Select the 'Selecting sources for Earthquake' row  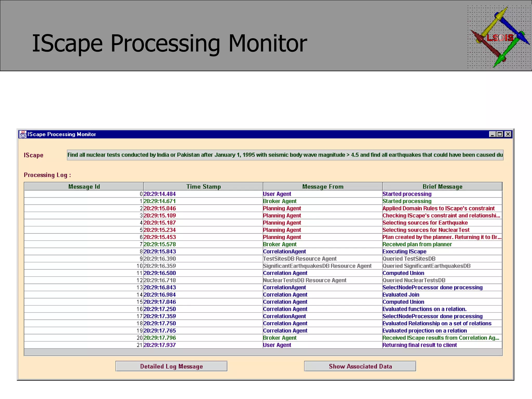point(425,223)
